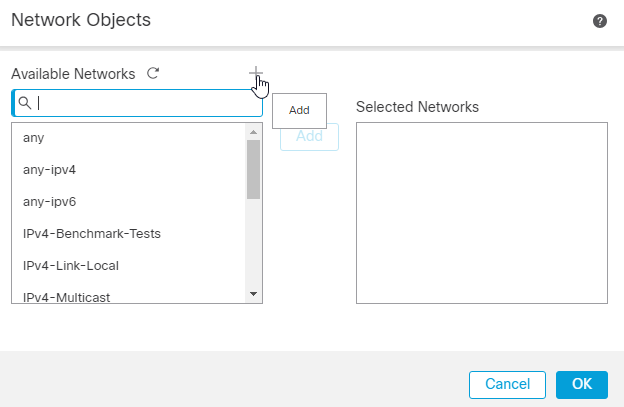The width and height of the screenshot is (624, 407).
Task: Click the Network Objects dialog title
Action: [81, 19]
